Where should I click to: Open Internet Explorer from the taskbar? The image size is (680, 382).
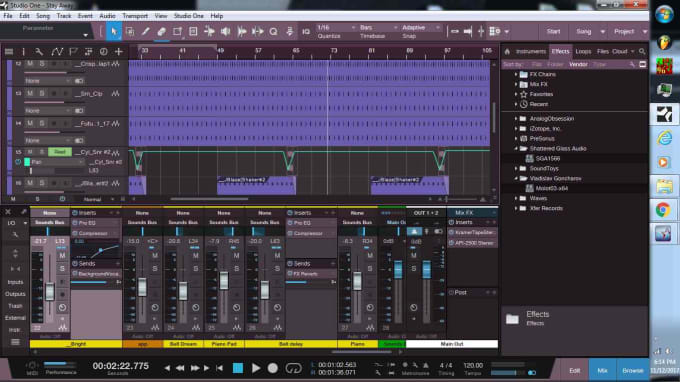(664, 138)
